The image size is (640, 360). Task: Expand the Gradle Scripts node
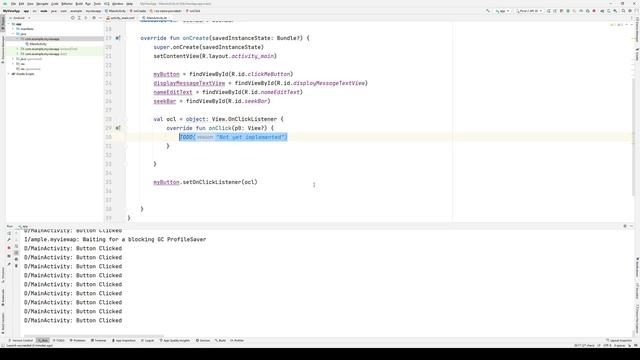pos(9,74)
